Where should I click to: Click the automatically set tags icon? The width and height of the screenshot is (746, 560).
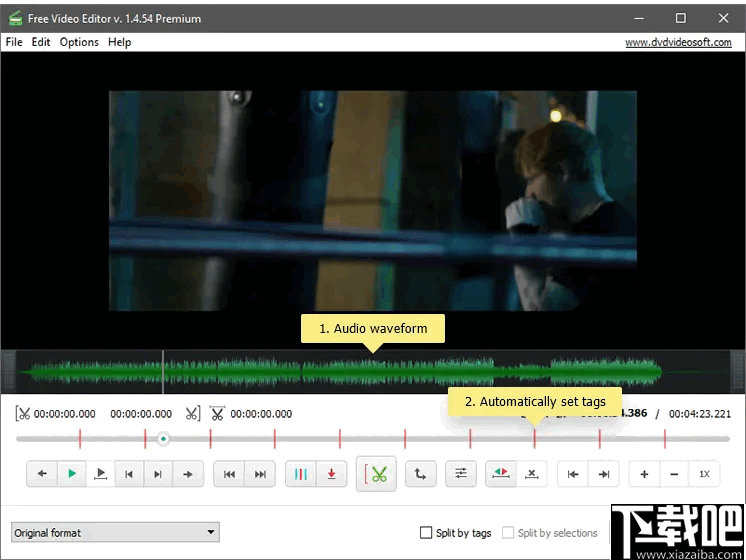pos(301,474)
